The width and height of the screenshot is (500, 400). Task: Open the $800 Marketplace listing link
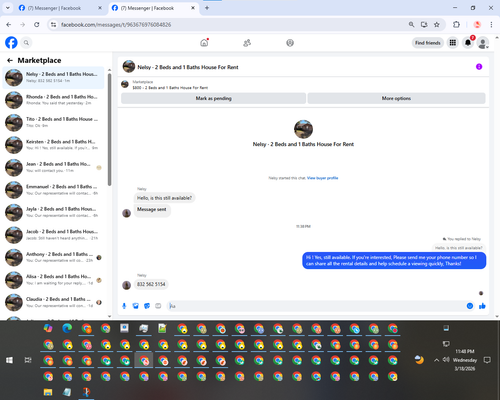pos(170,88)
